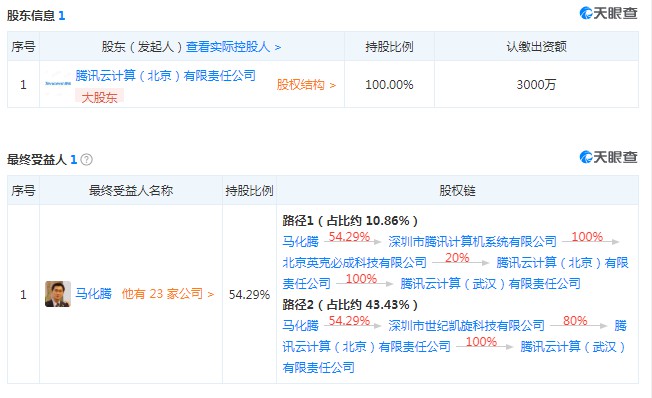
Task: Click the help icon beside 最终受益人
Action: (86, 159)
